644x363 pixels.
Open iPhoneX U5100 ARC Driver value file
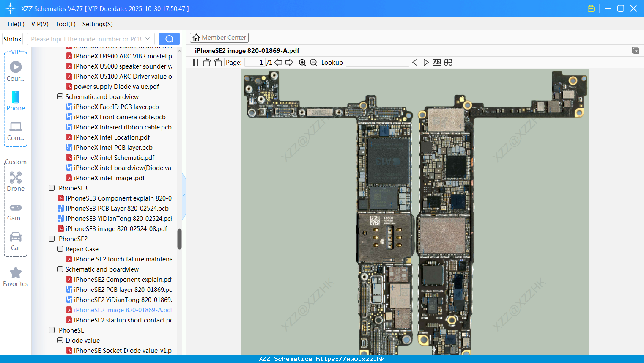(123, 77)
